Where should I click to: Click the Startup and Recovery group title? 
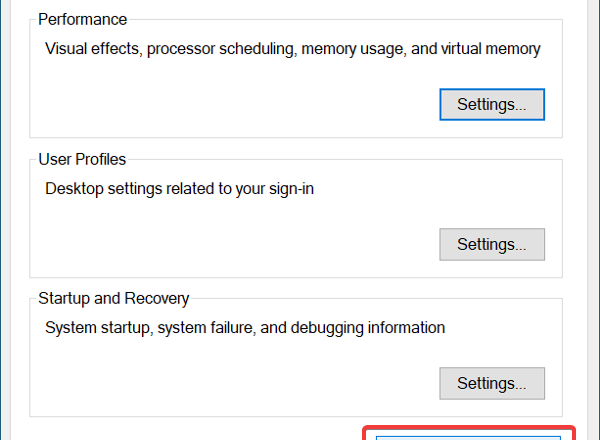pyautogui.click(x=113, y=298)
